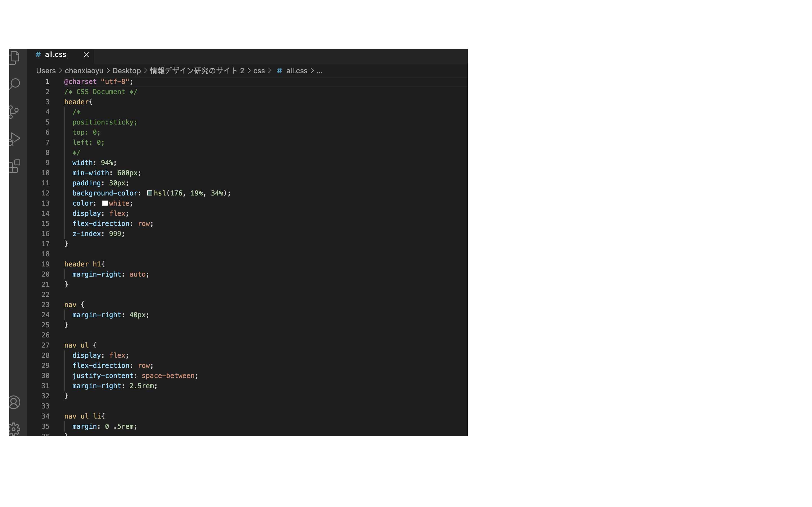Viewport: 812px width, 507px height.
Task: Select the all.css editor tab
Action: coord(56,55)
